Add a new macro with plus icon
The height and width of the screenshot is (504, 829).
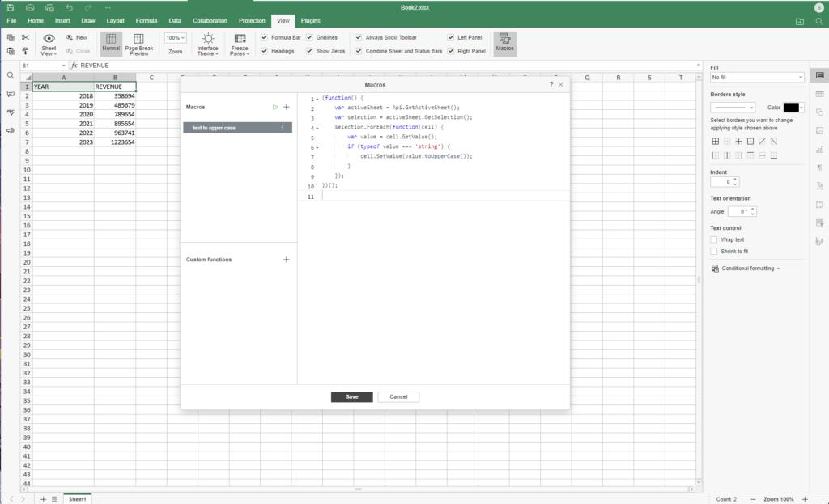(286, 107)
